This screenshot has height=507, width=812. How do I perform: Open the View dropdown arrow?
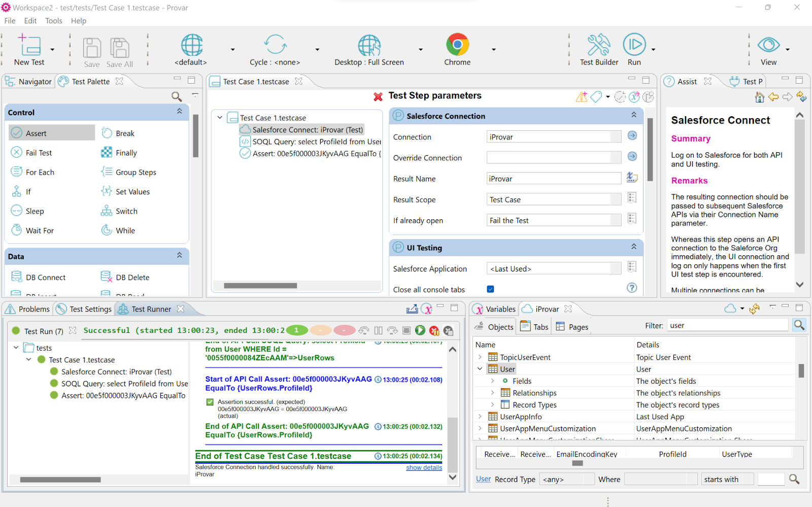click(788, 50)
